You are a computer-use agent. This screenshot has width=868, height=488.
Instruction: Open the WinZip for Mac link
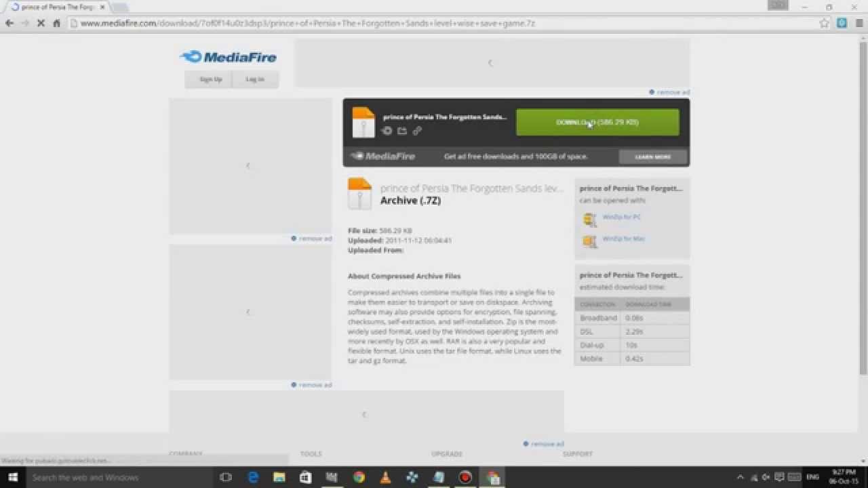(x=623, y=239)
